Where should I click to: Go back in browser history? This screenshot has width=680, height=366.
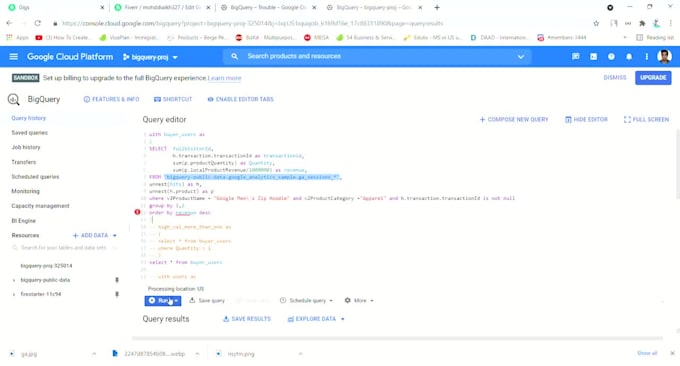click(9, 23)
